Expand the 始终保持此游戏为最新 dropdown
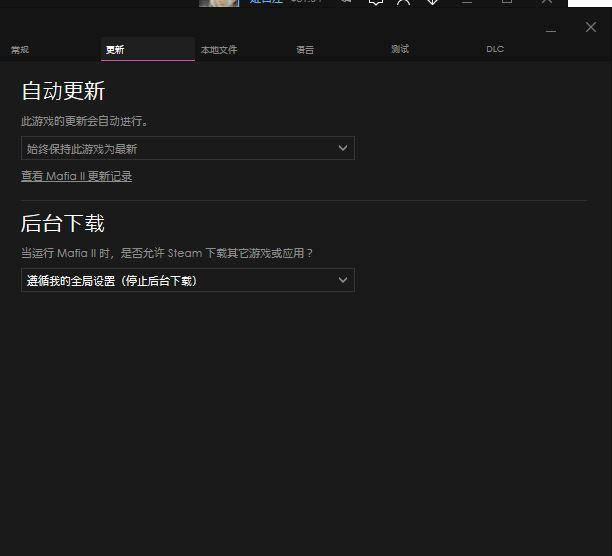 tap(188, 148)
